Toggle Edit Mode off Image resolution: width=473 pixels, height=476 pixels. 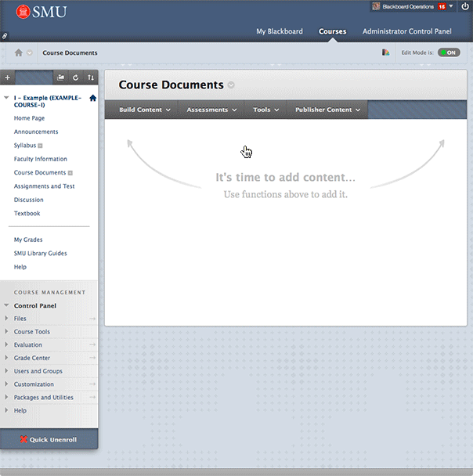pos(448,52)
